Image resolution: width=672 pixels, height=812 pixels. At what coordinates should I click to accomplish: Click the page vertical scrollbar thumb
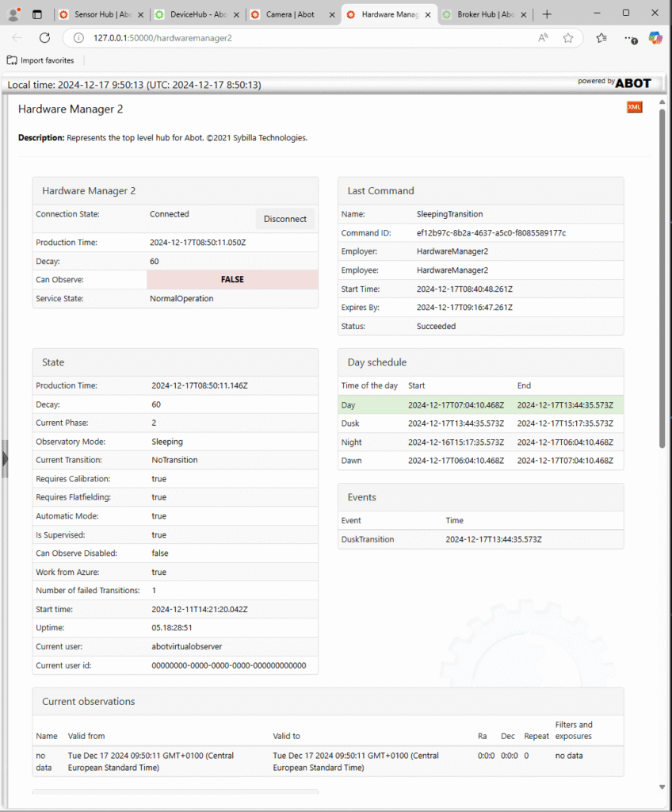[662, 278]
